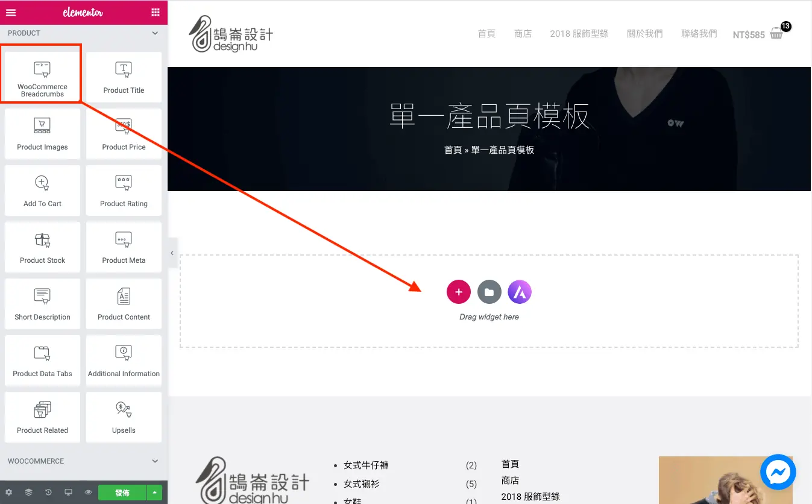Click the 首頁 breadcrumb link in banner
The height and width of the screenshot is (504, 812).
[453, 150]
